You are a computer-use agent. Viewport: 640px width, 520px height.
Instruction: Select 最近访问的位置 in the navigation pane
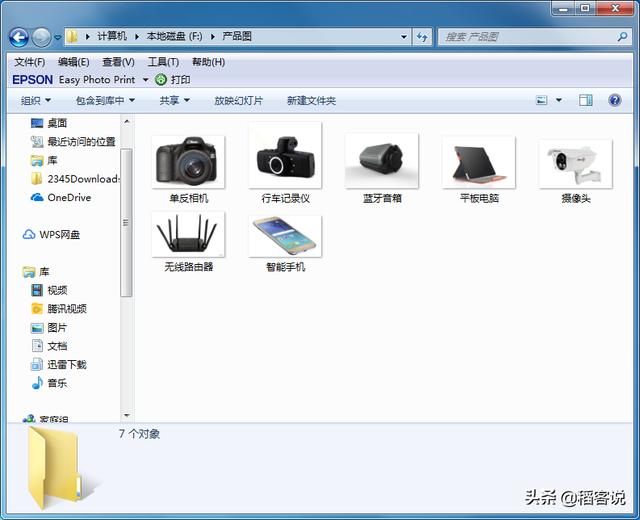(x=73, y=142)
